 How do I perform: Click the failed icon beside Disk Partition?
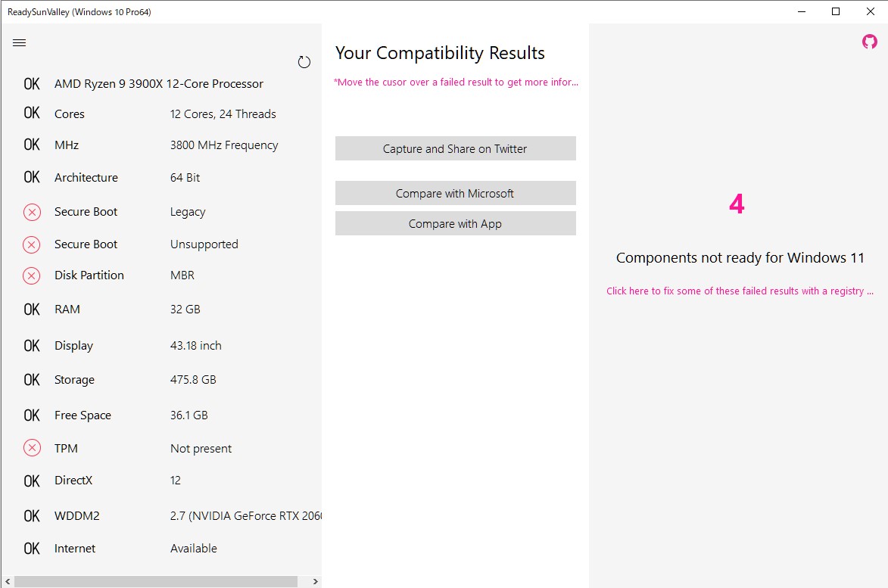32,275
